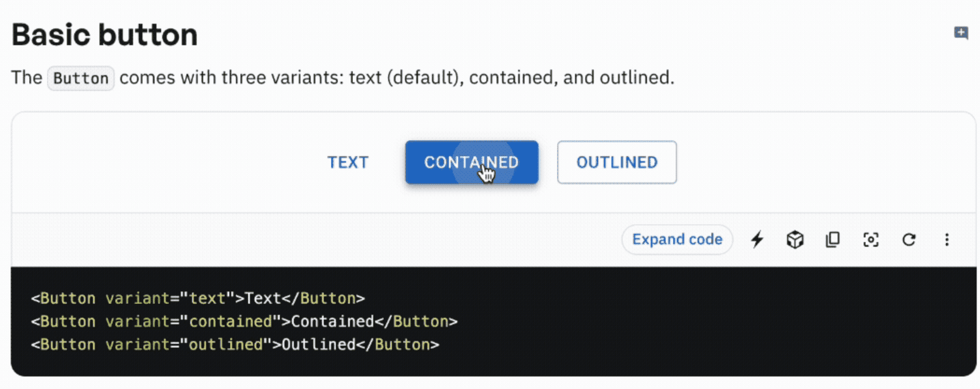980x389 pixels.
Task: Open the demo in CodeSandbox cube icon
Action: point(795,239)
